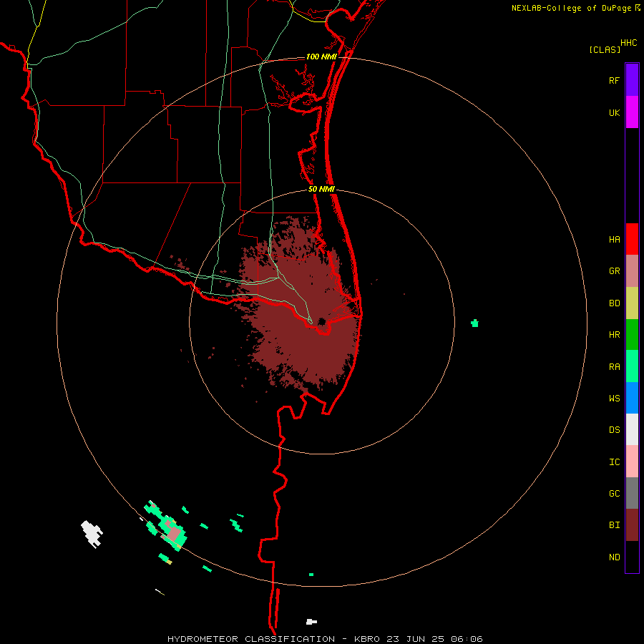Image resolution: width=644 pixels, height=644 pixels.
Task: Click the 100 NMI range ring label
Action: coord(321,57)
